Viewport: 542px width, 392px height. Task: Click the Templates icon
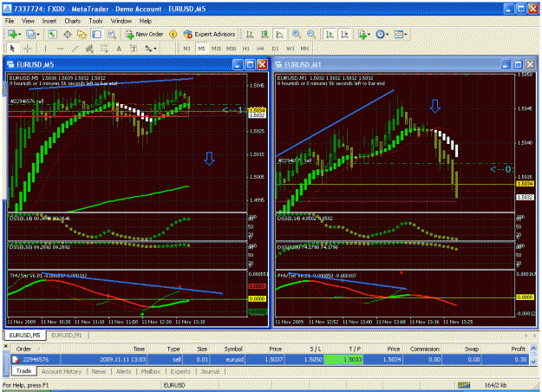pyautogui.click(x=399, y=34)
